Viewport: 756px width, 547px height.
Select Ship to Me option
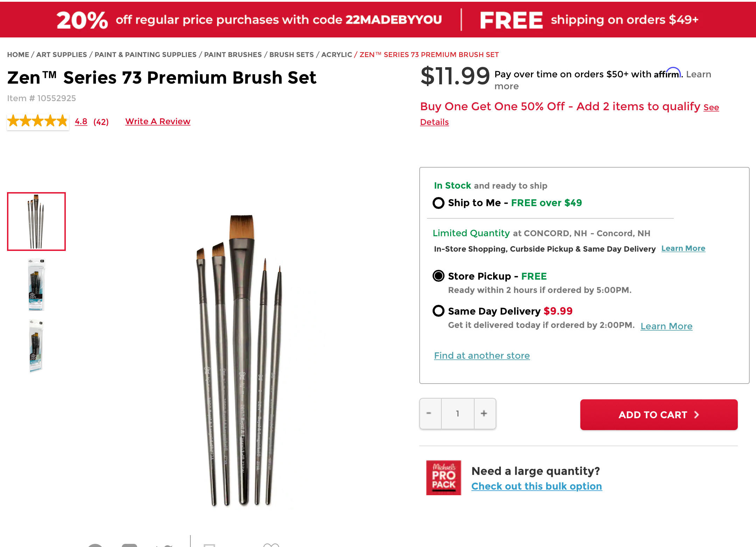point(439,203)
